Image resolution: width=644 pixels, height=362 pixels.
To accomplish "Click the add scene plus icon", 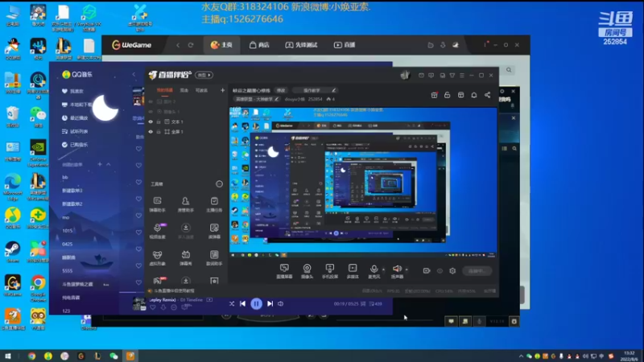I will click(x=222, y=90).
